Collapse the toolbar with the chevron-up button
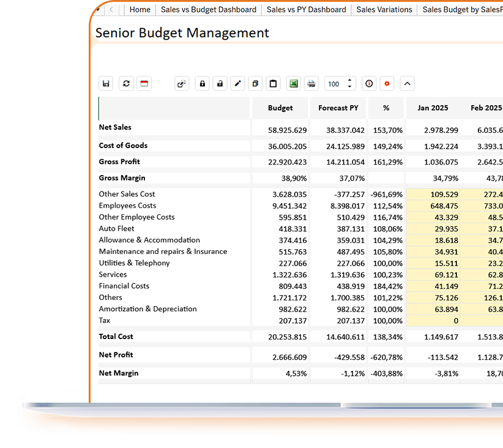Viewport: 503px width, 448px height. (408, 84)
